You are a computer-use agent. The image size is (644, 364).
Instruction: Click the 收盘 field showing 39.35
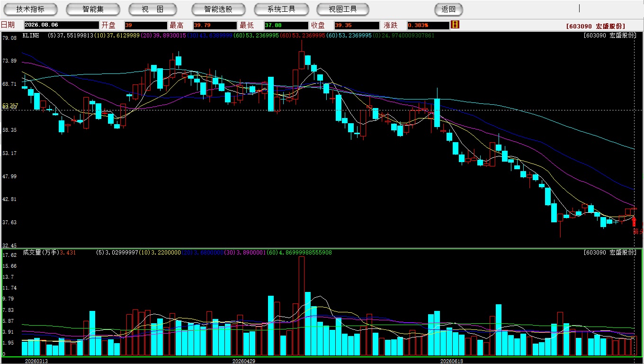357,25
